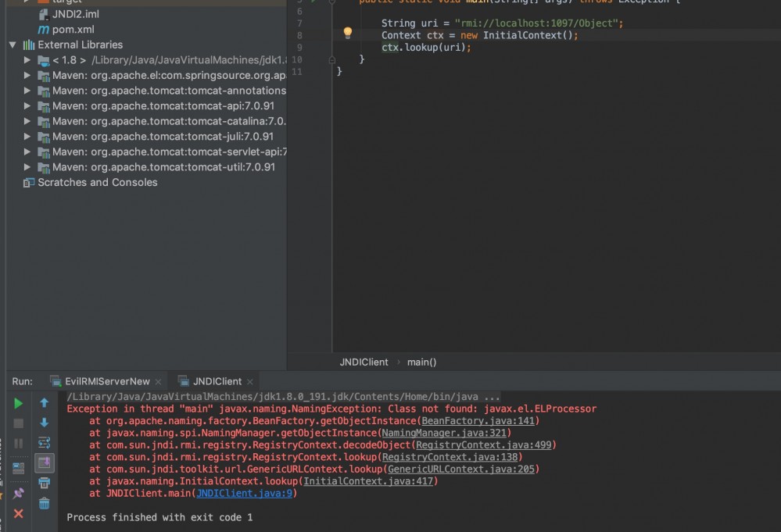The width and height of the screenshot is (781, 532).
Task: Rerun the JNDIClient configuration with green play icon
Action: coord(17,403)
